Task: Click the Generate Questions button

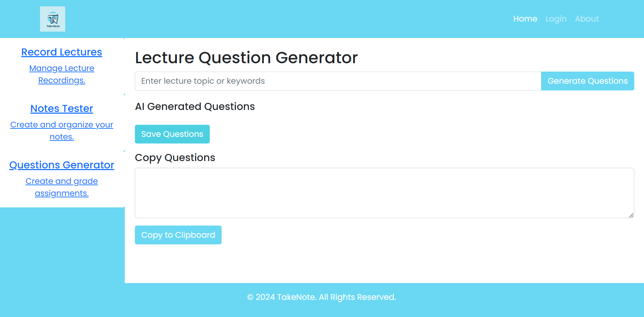Action: (x=588, y=81)
